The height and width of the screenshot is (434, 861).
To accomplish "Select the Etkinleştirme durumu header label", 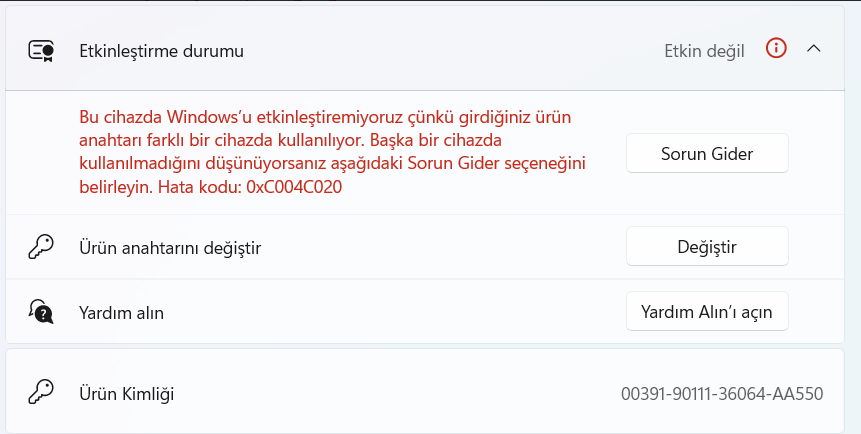I will pyautogui.click(x=161, y=51).
